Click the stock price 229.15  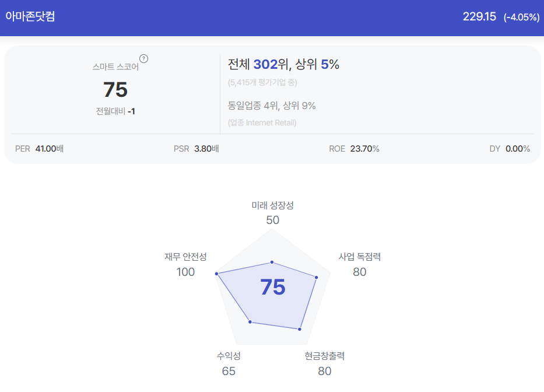(x=479, y=17)
